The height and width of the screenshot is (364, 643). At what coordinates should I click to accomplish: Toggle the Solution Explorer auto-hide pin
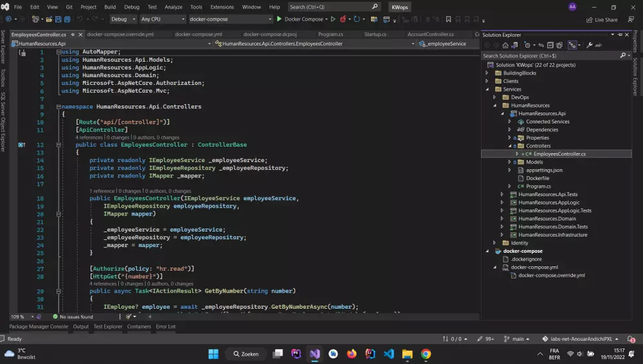pos(620,35)
